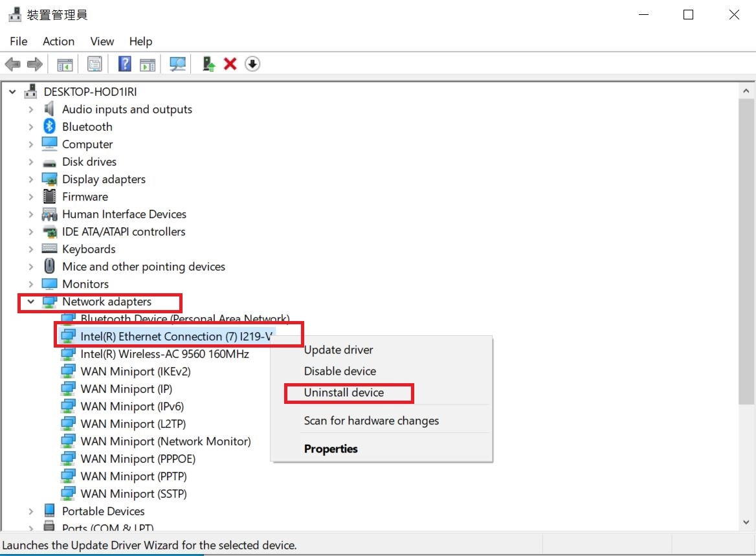Viewport: 756px width, 556px height.
Task: Open the Action menu
Action: tap(58, 41)
